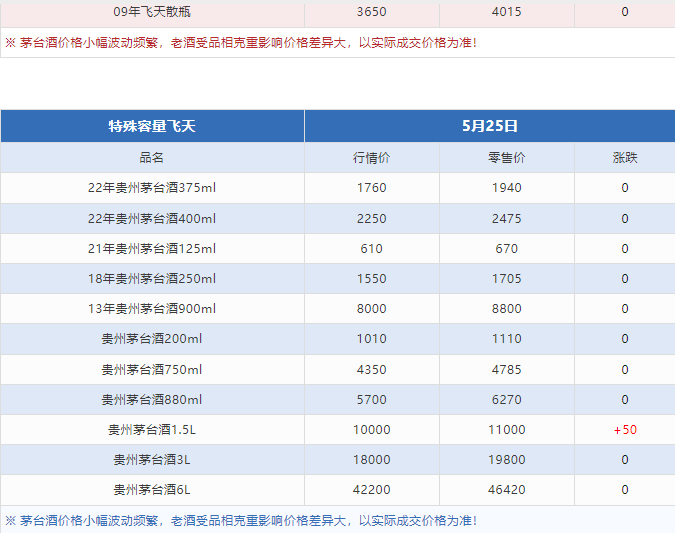Image resolution: width=675 pixels, height=533 pixels.
Task: Click the red +50 change value
Action: point(625,430)
